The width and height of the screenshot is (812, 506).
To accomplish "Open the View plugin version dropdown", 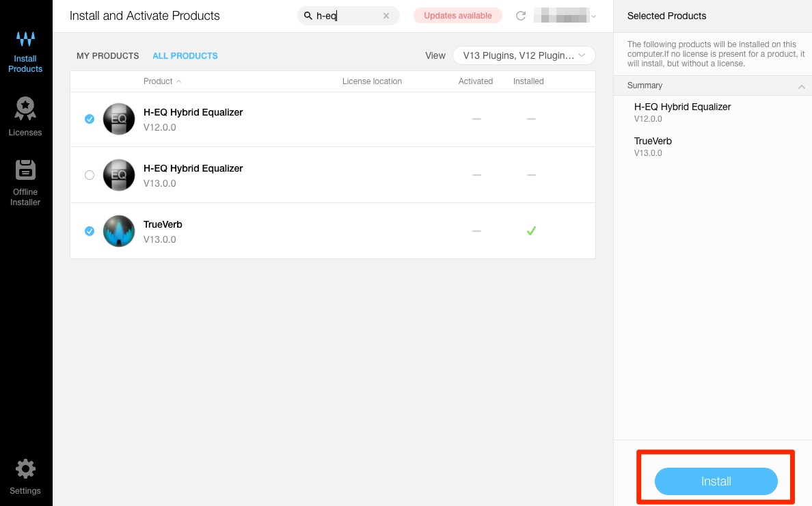I will click(524, 55).
